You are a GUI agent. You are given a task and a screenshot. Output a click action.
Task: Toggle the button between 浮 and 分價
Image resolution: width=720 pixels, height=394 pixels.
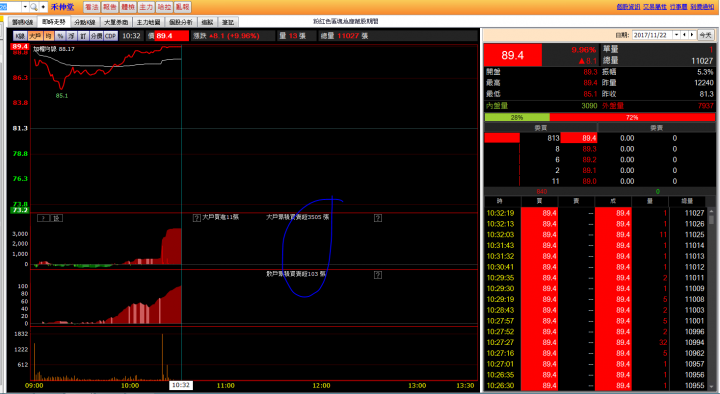[x=83, y=36]
